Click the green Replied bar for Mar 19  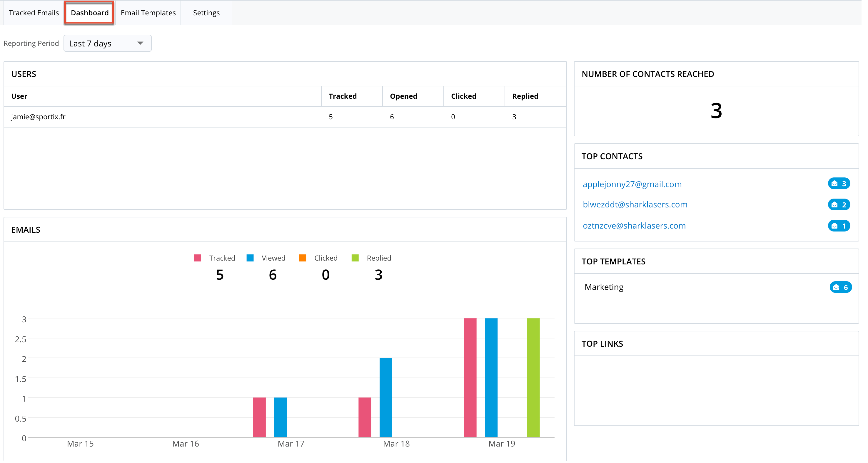[533, 377]
